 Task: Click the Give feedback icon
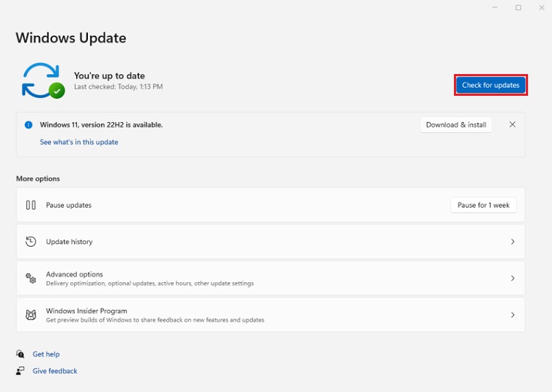[x=20, y=370]
